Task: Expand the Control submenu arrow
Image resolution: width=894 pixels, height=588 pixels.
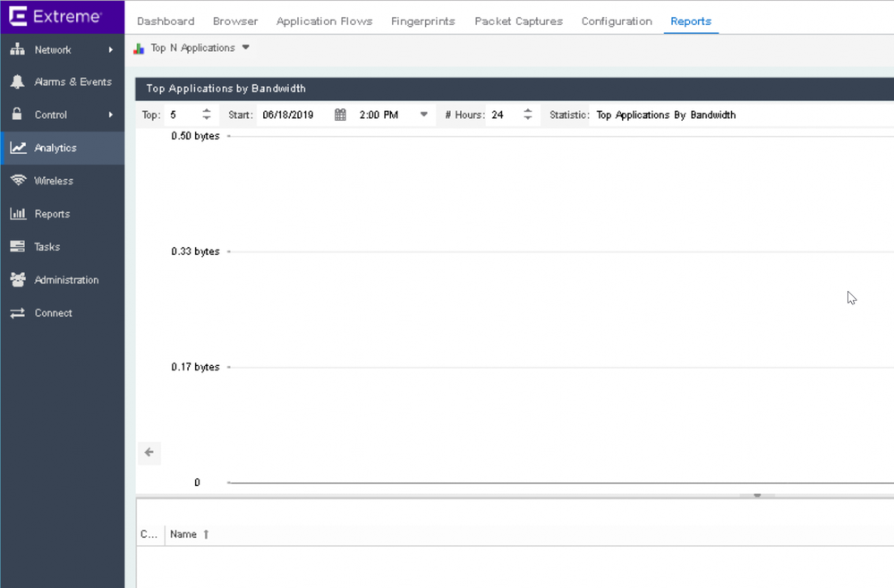Action: click(x=111, y=115)
